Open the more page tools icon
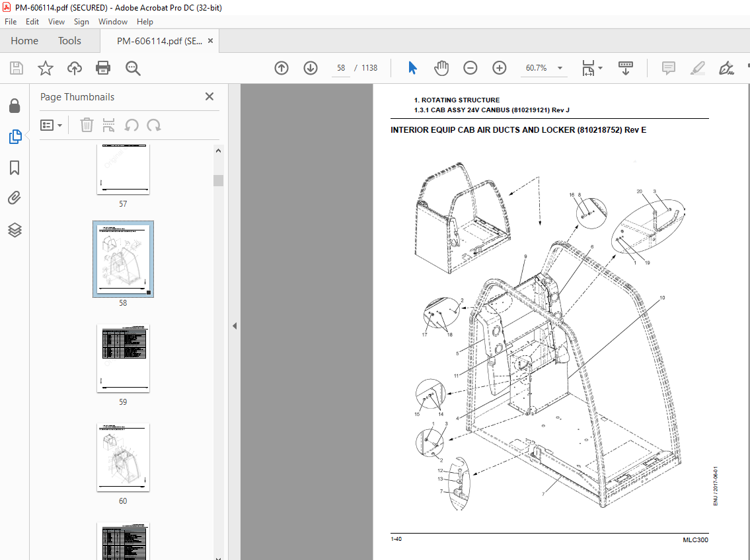Image resolution: width=750 pixels, height=560 pixels. (108, 125)
